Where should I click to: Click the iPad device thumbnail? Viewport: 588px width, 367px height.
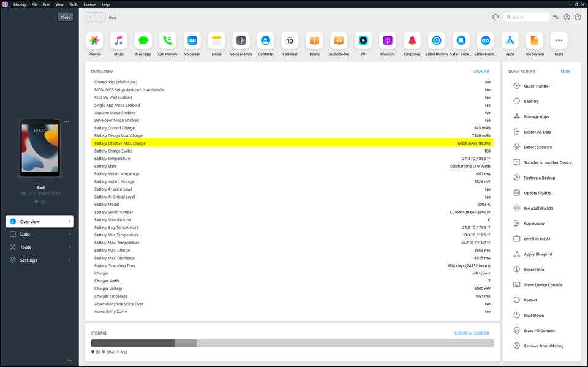[40, 148]
